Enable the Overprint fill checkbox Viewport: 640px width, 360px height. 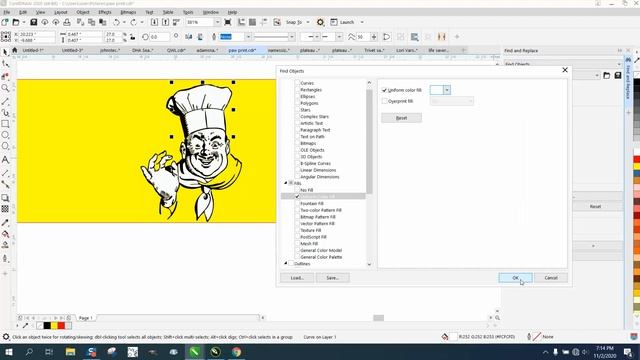[384, 101]
